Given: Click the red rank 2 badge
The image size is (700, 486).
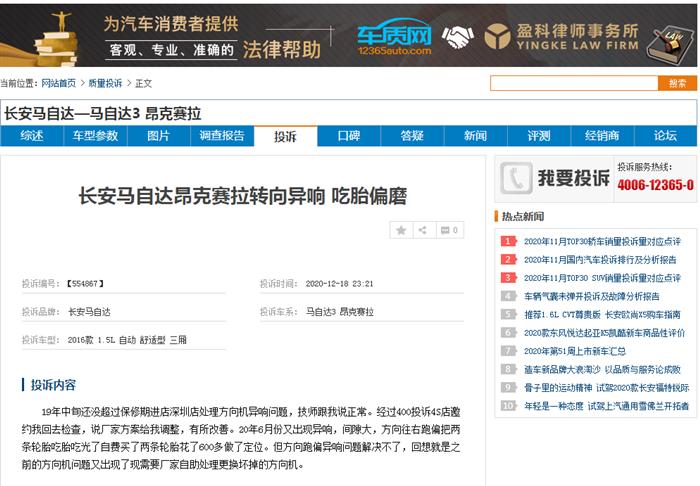Looking at the screenshot, I should pyautogui.click(x=508, y=260).
